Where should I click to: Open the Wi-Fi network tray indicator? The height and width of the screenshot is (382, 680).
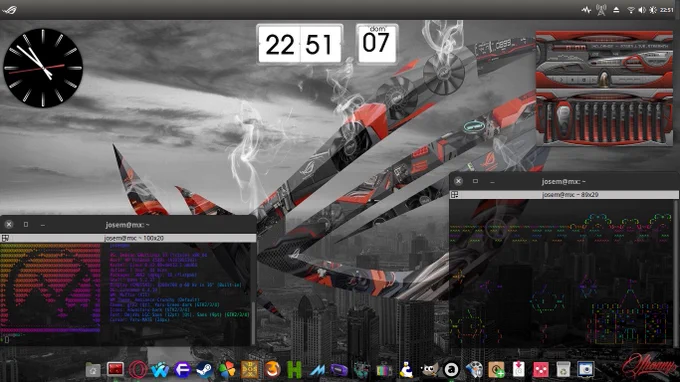point(631,10)
